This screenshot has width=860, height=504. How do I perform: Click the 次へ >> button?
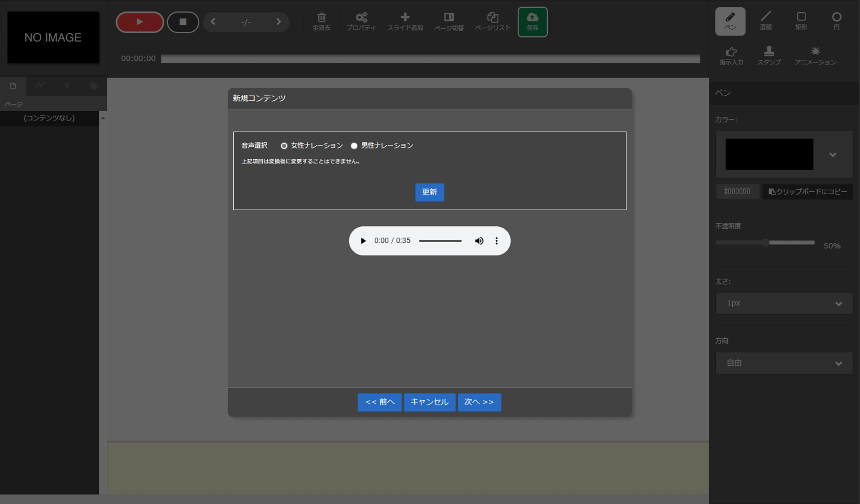479,402
